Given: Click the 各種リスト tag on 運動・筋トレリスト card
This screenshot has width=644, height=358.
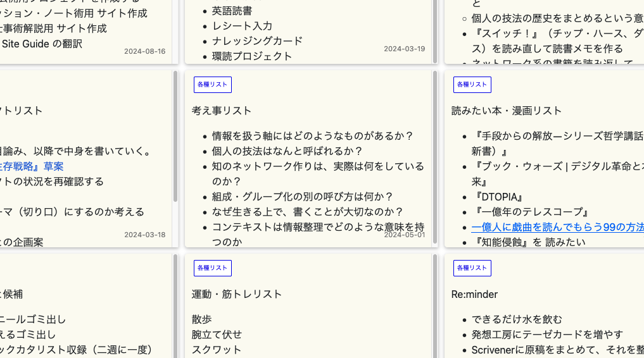Looking at the screenshot, I should (x=212, y=268).
